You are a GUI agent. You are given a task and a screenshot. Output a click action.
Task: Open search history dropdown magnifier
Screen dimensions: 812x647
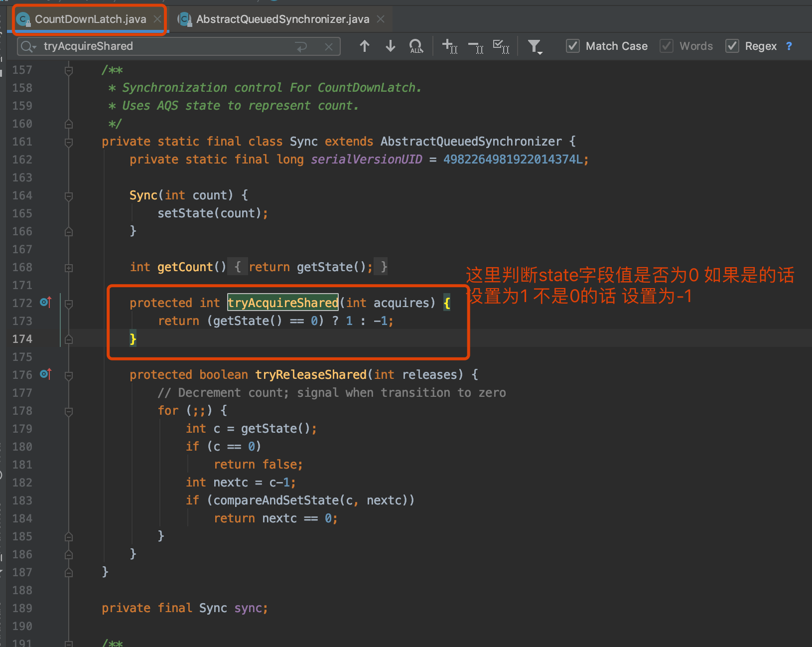coord(28,46)
